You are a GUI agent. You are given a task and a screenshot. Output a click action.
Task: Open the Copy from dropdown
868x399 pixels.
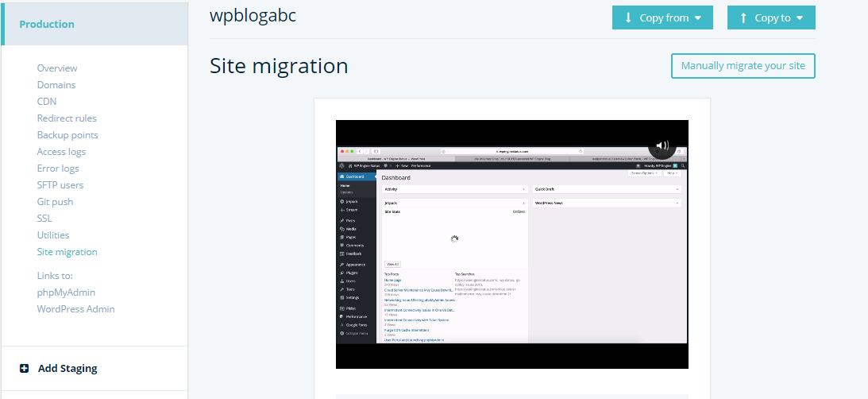point(662,17)
